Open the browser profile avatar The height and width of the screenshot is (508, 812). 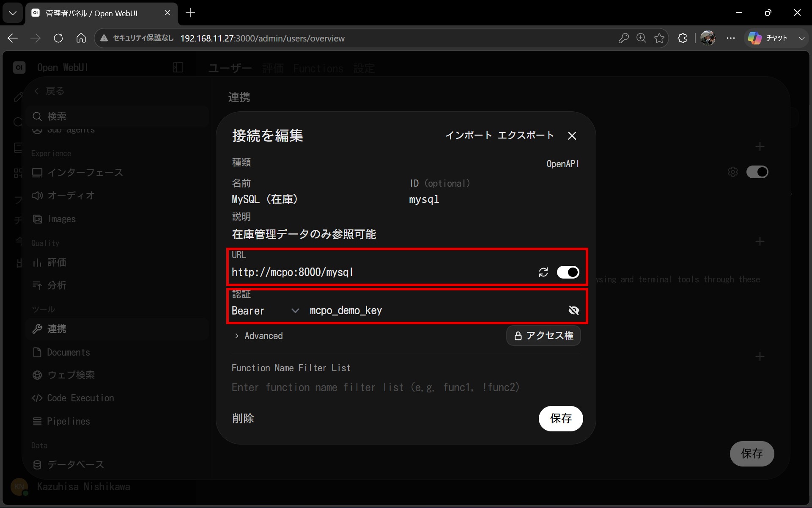coord(708,38)
